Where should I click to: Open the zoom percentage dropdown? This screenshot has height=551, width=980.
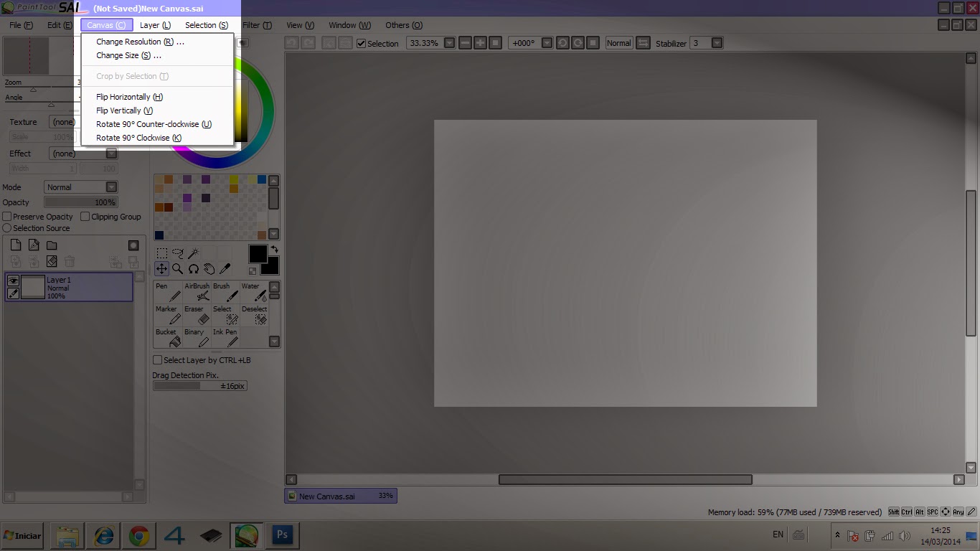click(449, 42)
